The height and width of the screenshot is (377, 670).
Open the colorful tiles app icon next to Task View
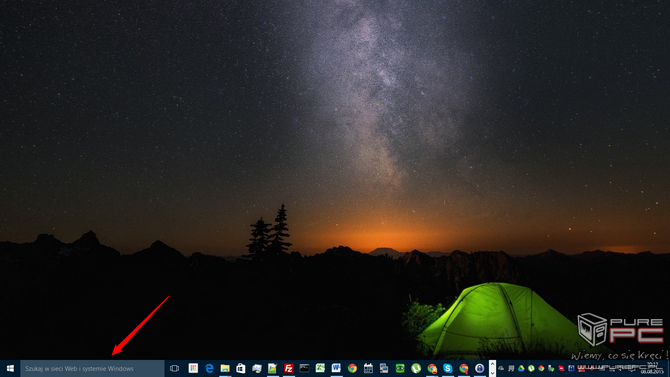click(x=193, y=368)
